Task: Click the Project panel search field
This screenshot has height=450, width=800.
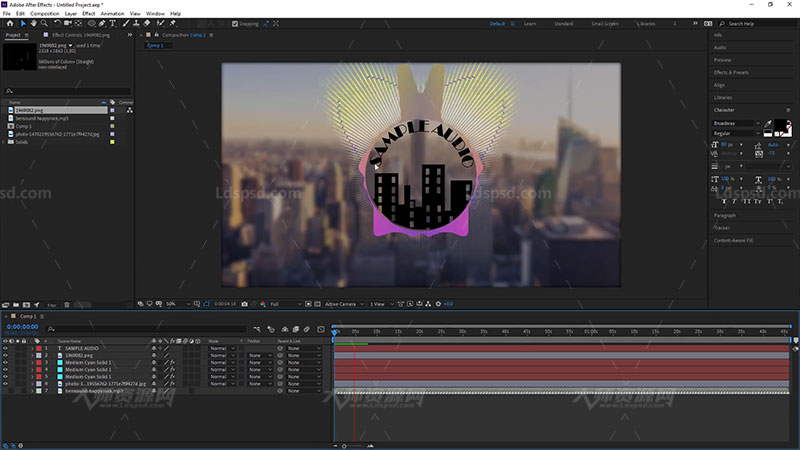Action: coord(67,91)
